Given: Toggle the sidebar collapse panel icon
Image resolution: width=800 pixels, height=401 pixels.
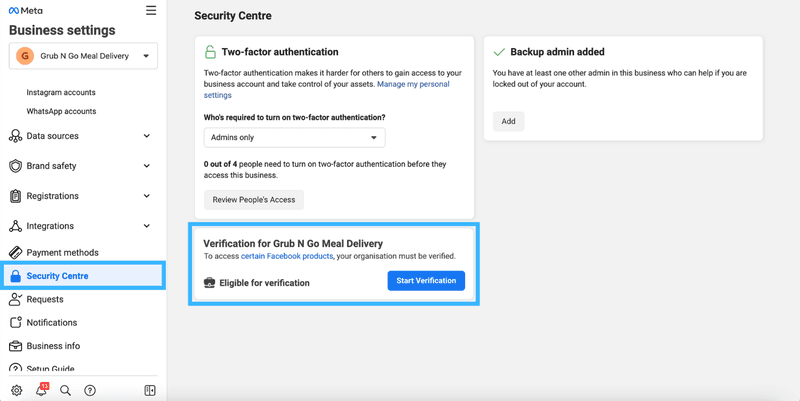Looking at the screenshot, I should point(150,391).
